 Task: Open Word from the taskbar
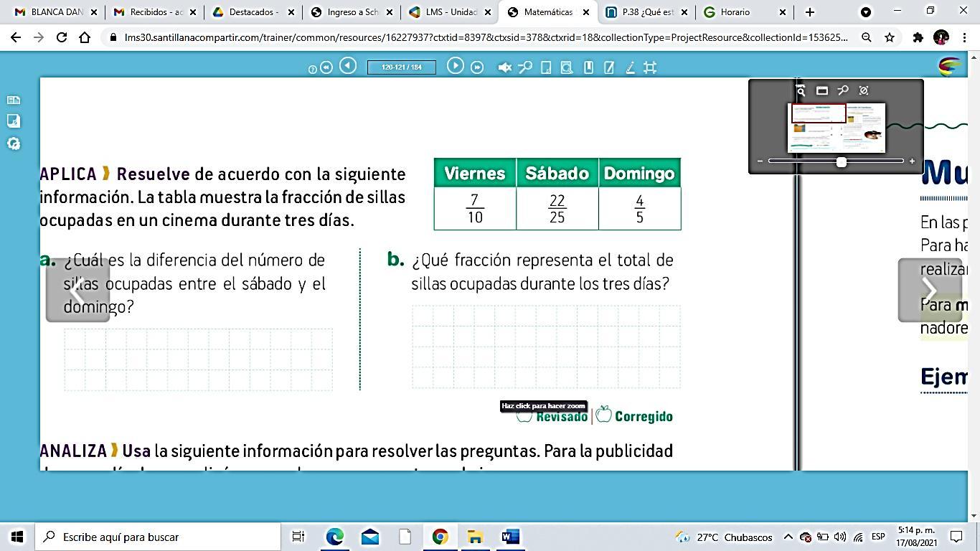coord(511,537)
